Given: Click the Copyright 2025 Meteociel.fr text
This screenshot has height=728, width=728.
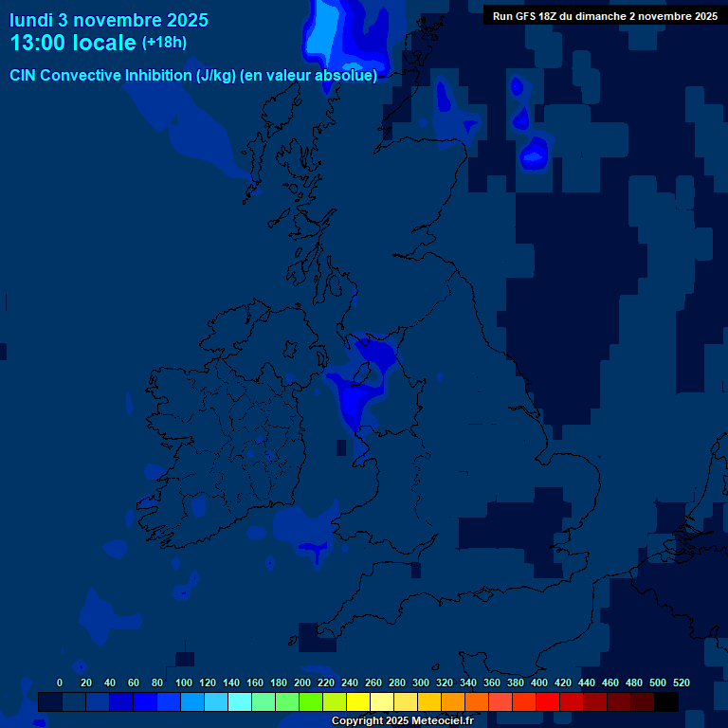Looking at the screenshot, I should click(x=402, y=720).
